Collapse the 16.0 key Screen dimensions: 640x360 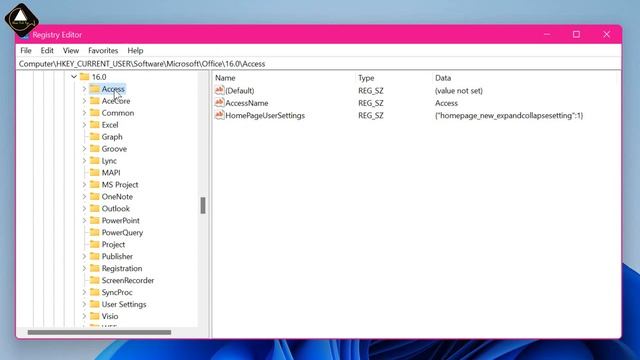pos(74,77)
